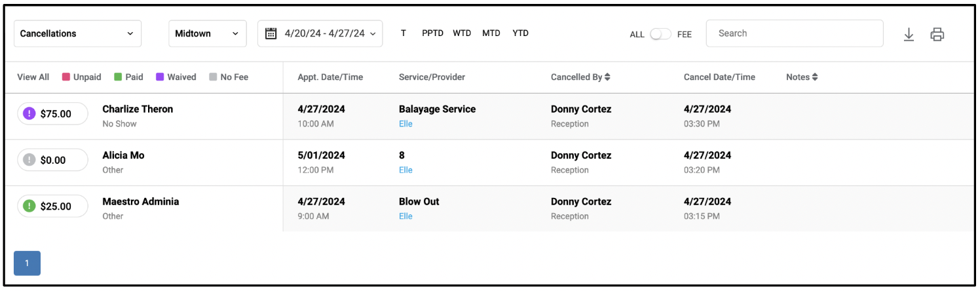Click into the Search field
The width and height of the screenshot is (980, 291).
(x=795, y=33)
